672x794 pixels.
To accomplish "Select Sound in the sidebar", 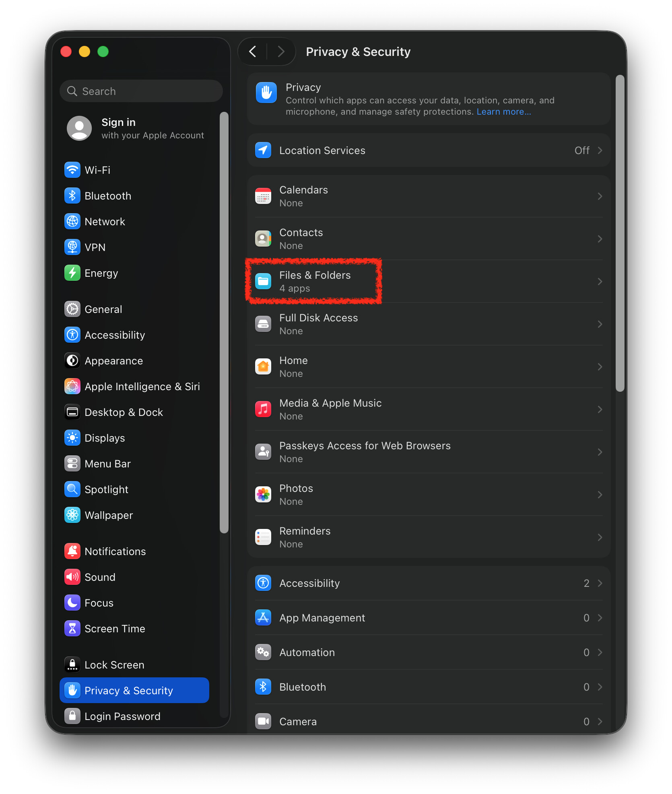I will tap(134, 577).
